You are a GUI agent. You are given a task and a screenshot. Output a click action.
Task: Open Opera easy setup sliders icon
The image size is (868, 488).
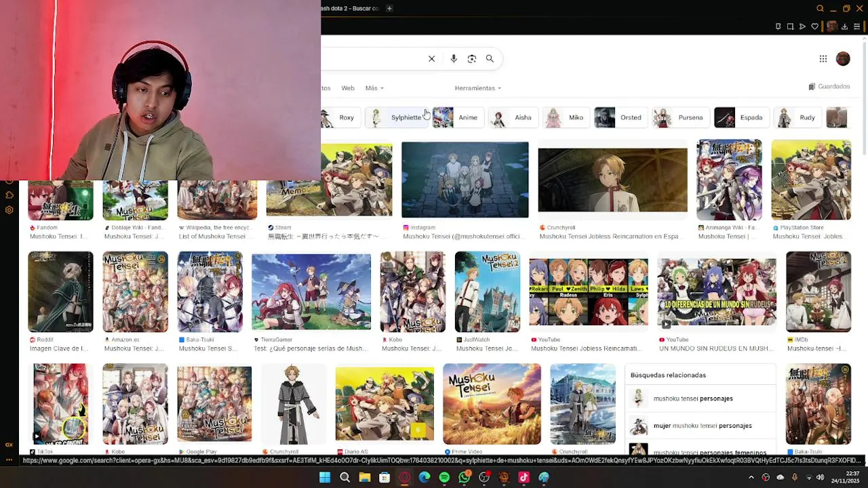[856, 26]
